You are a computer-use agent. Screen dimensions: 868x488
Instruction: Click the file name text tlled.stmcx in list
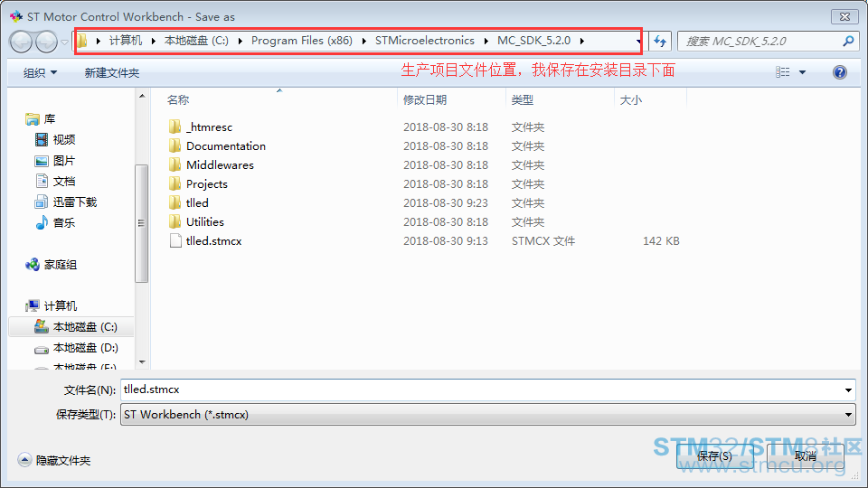(x=213, y=240)
